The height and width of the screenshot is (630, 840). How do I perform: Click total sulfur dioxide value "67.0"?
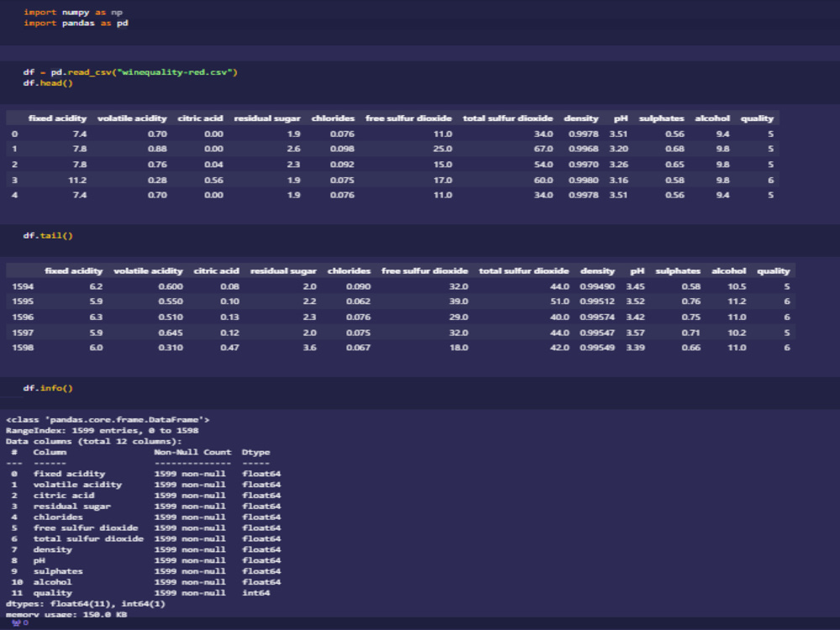point(543,149)
